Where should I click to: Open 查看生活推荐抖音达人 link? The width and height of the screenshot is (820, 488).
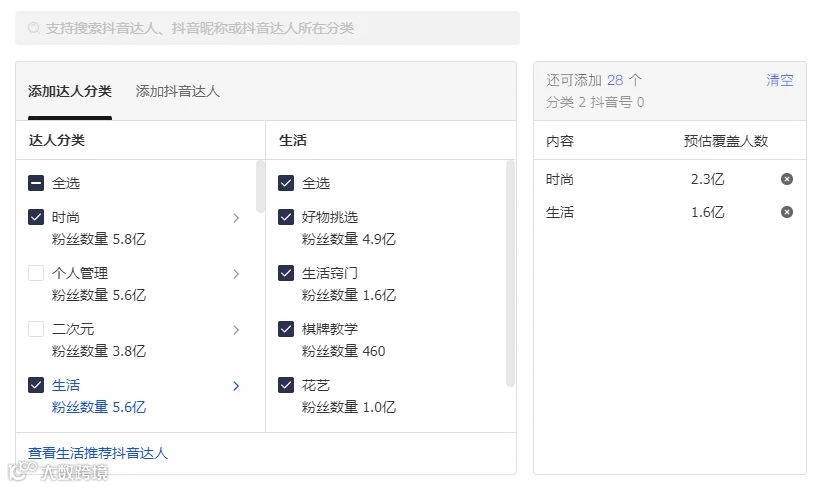tap(98, 453)
